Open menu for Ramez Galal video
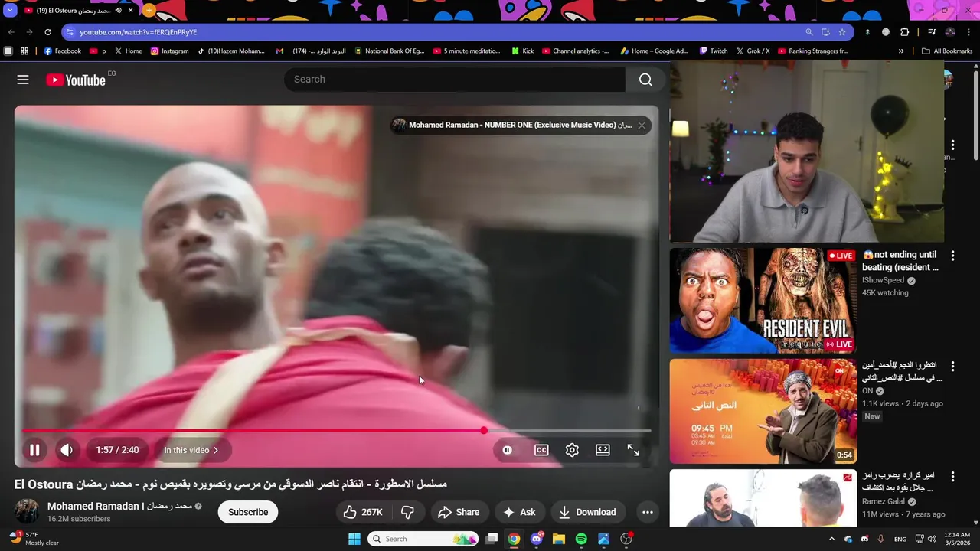This screenshot has width=980, height=551. [x=952, y=477]
